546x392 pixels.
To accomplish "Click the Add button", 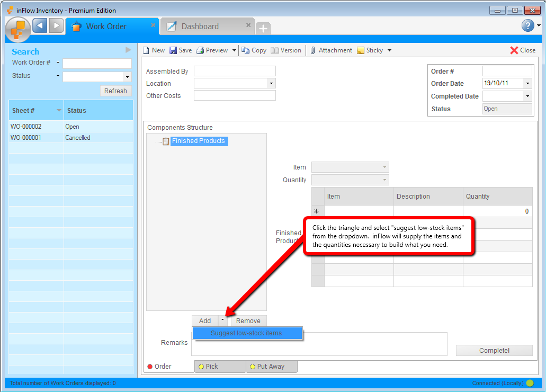I will click(205, 320).
